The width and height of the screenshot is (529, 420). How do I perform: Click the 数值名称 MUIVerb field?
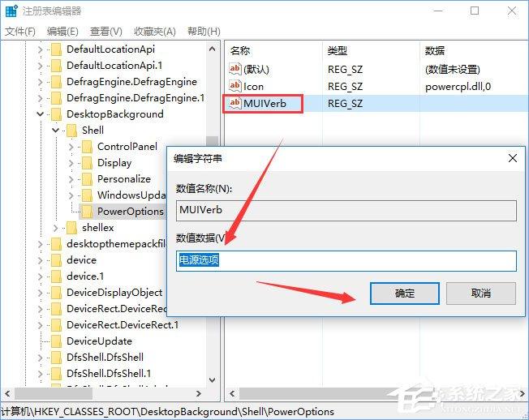pyautogui.click(x=346, y=211)
